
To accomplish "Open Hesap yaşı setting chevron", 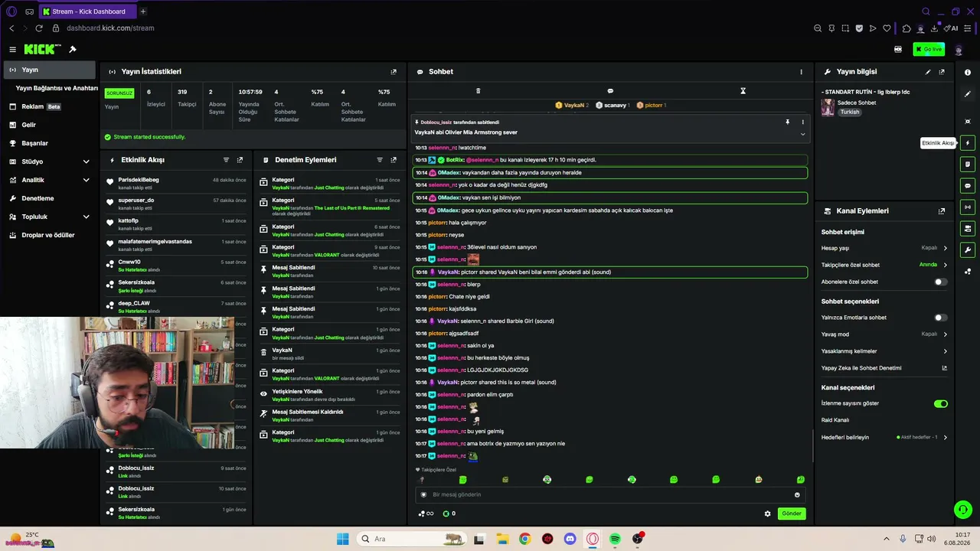I will [945, 248].
